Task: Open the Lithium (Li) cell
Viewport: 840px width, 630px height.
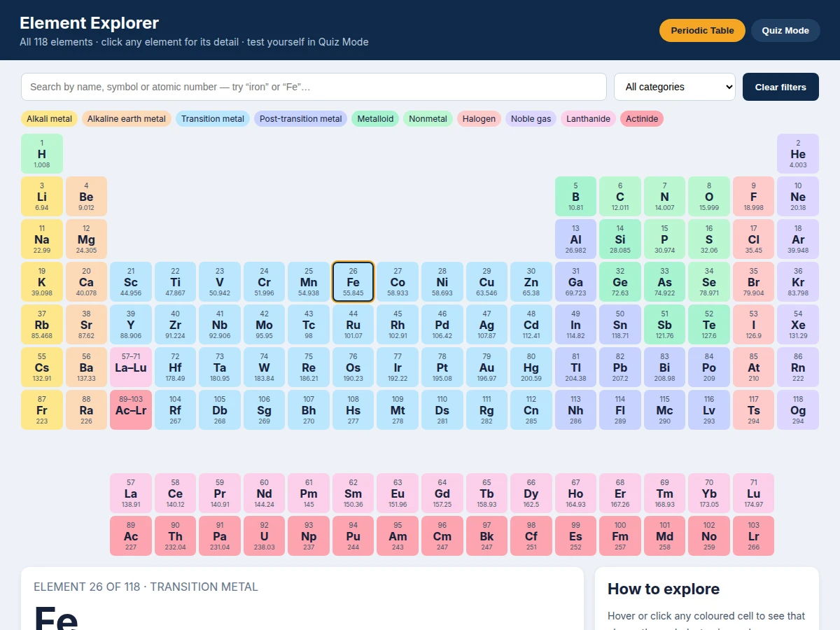Action: click(x=42, y=197)
